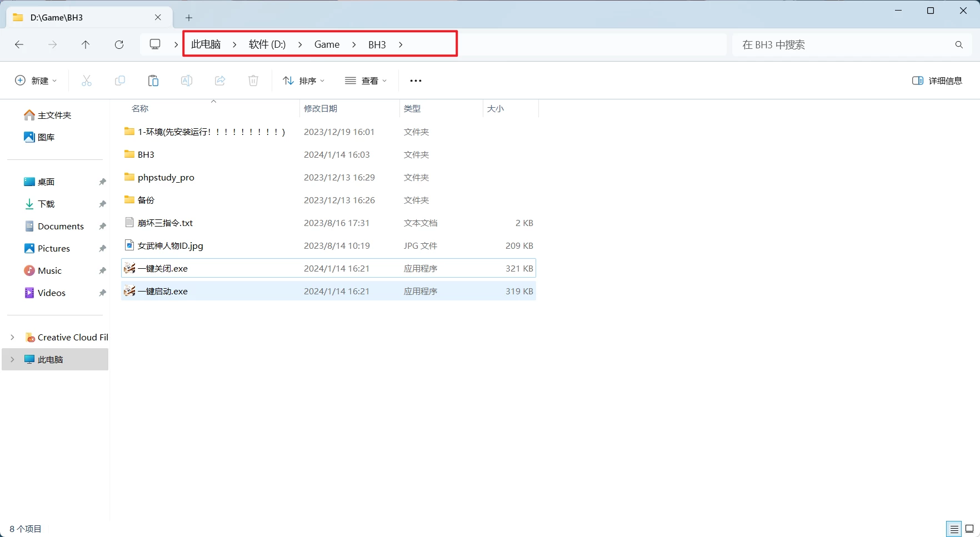
Task: Open the three-dots more options menu
Action: pyautogui.click(x=416, y=81)
